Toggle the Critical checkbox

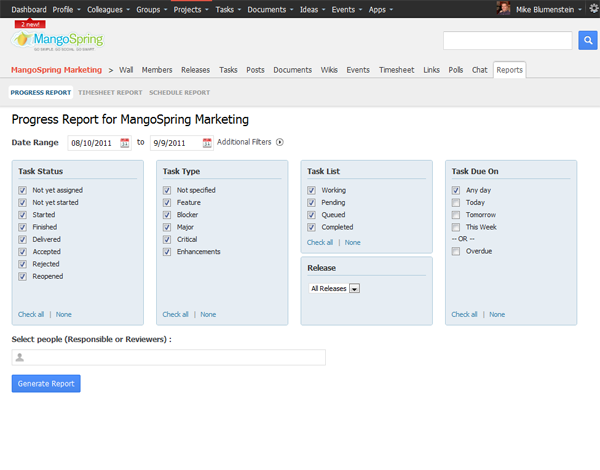click(167, 240)
